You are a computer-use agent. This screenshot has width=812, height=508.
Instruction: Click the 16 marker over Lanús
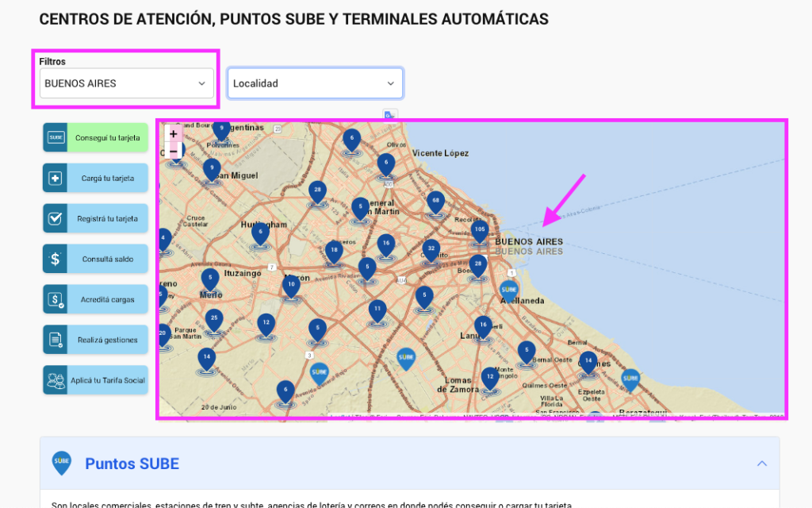point(483,329)
